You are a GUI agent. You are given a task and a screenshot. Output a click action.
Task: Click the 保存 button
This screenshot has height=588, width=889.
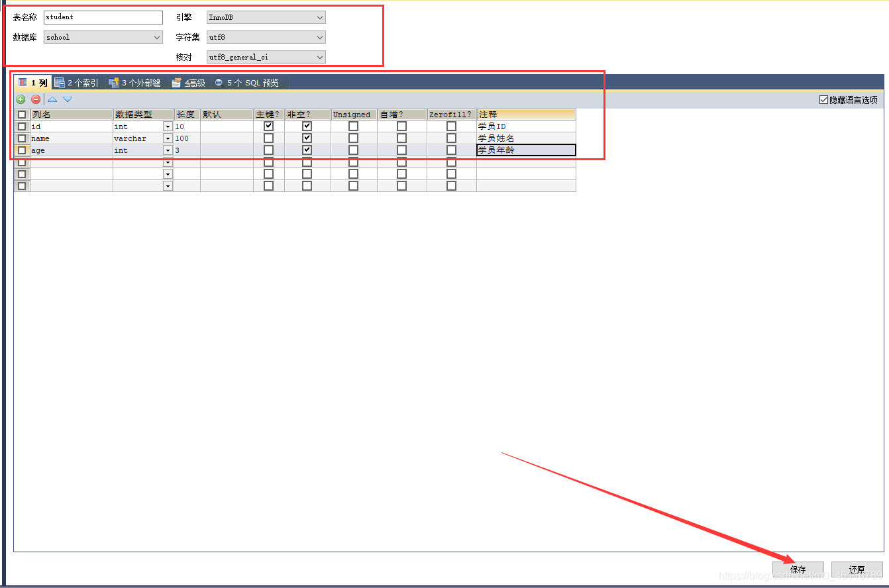click(x=798, y=569)
